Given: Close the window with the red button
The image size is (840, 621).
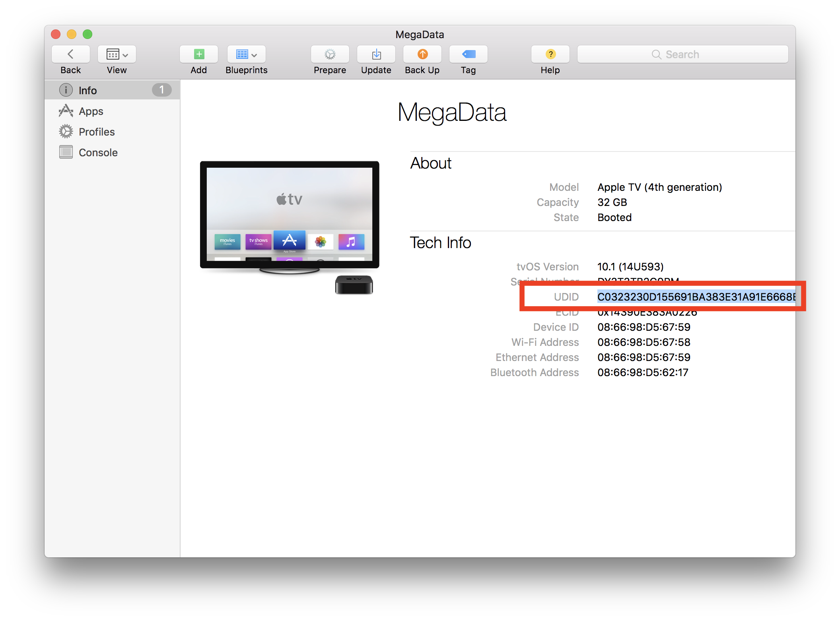Looking at the screenshot, I should pos(56,34).
